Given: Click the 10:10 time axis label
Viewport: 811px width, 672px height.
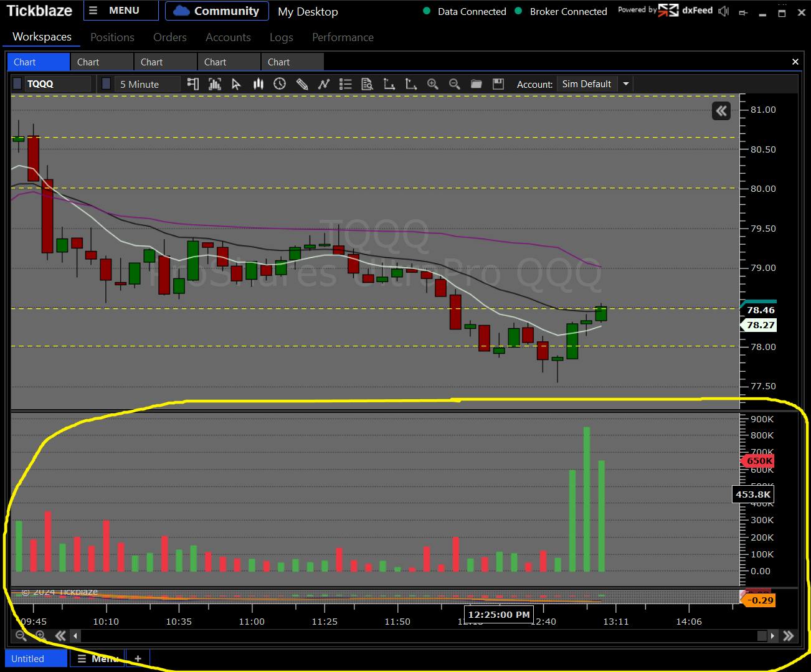Looking at the screenshot, I should coord(106,622).
